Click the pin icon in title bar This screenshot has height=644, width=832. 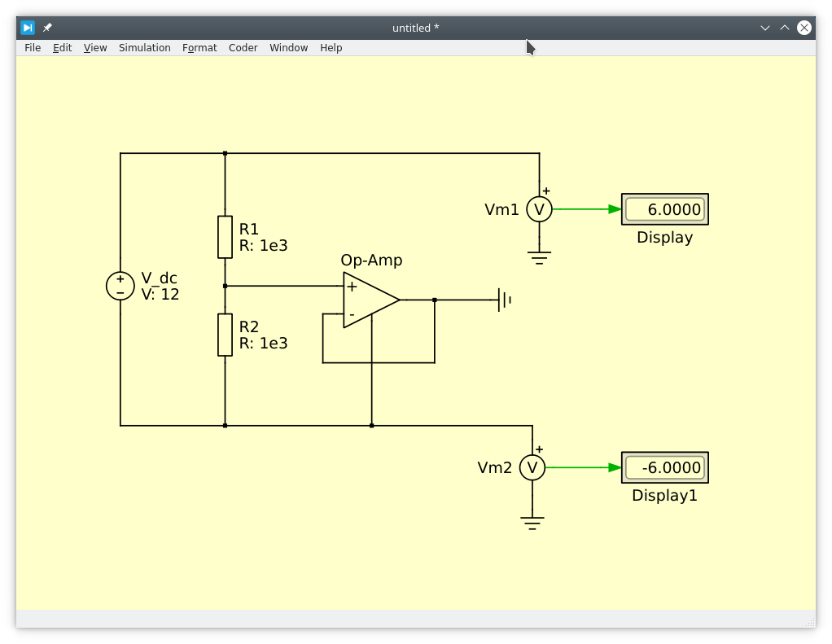coord(47,28)
